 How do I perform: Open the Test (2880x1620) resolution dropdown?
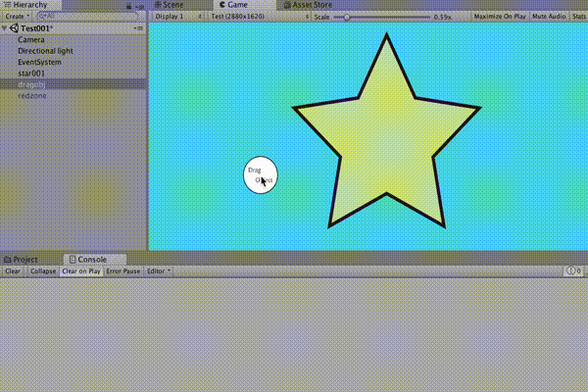coord(260,17)
